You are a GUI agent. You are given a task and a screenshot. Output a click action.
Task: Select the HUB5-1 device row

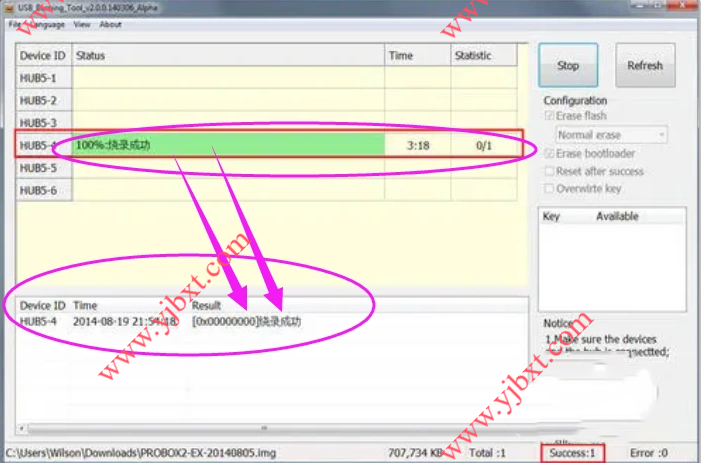pyautogui.click(x=40, y=78)
